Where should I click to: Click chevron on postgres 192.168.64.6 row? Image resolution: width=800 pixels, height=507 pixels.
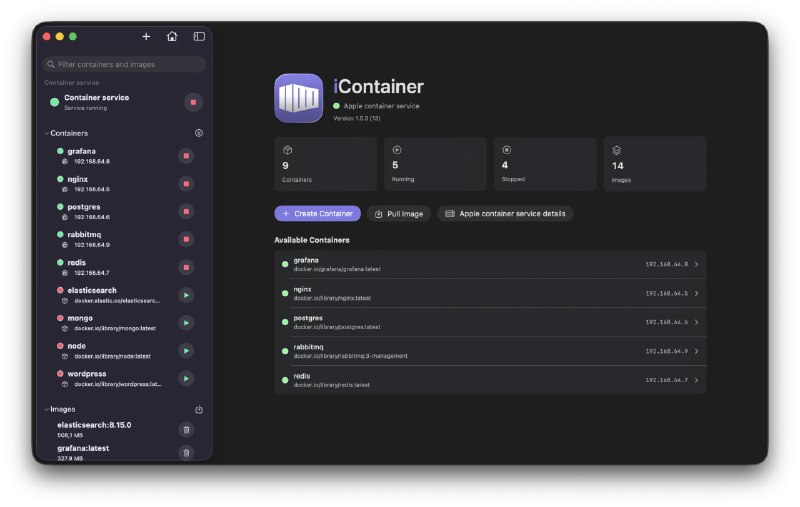coord(696,322)
